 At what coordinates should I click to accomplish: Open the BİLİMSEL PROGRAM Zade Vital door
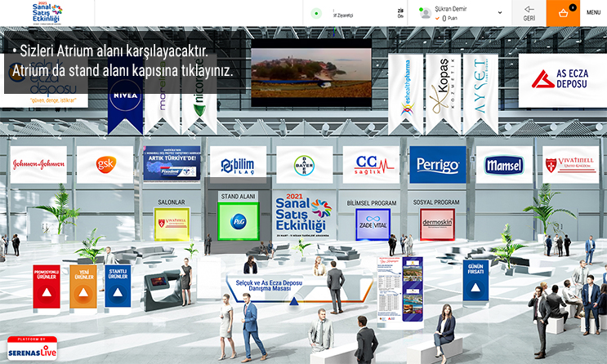(373, 224)
